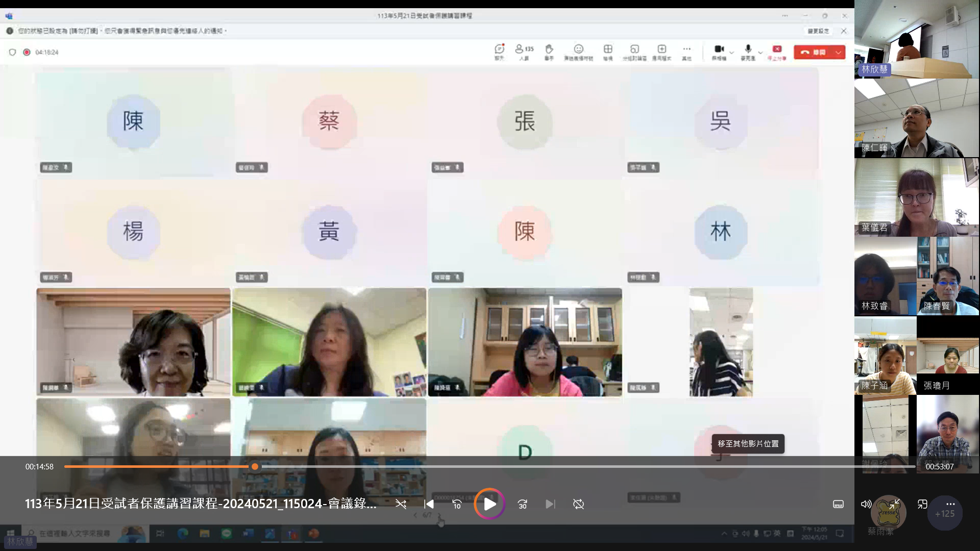980x551 pixels.
Task: Open 林欣慧 video thumbnail in the side strip
Action: (917, 39)
